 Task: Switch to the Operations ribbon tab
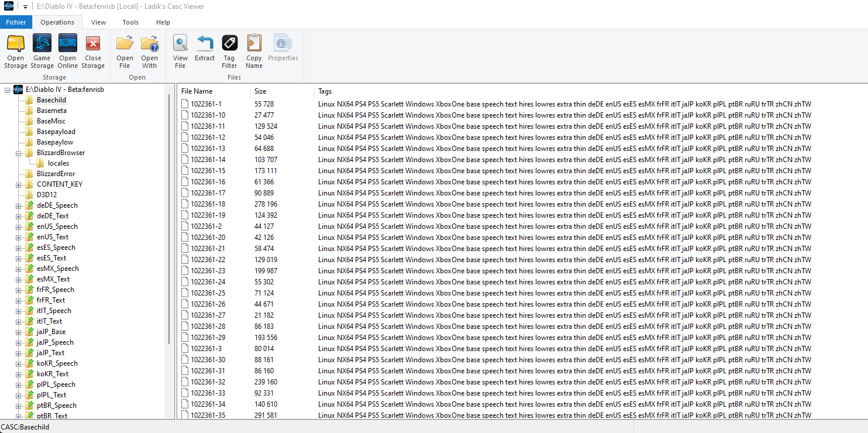57,22
